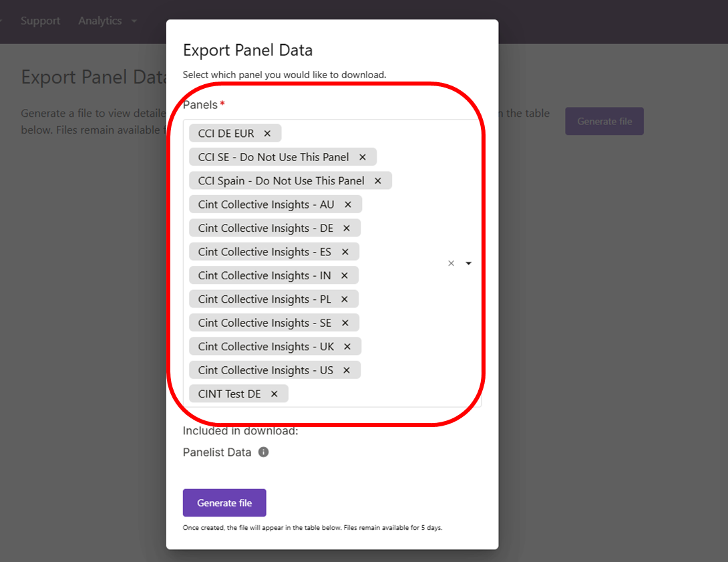Remove Cint Collective Insights - SE panel

click(x=345, y=323)
